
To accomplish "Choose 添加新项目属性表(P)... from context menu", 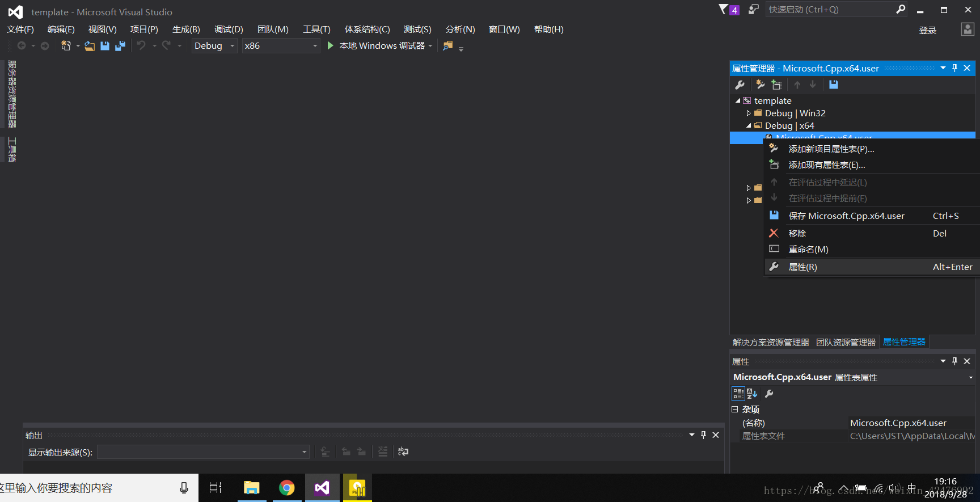I will (872, 149).
